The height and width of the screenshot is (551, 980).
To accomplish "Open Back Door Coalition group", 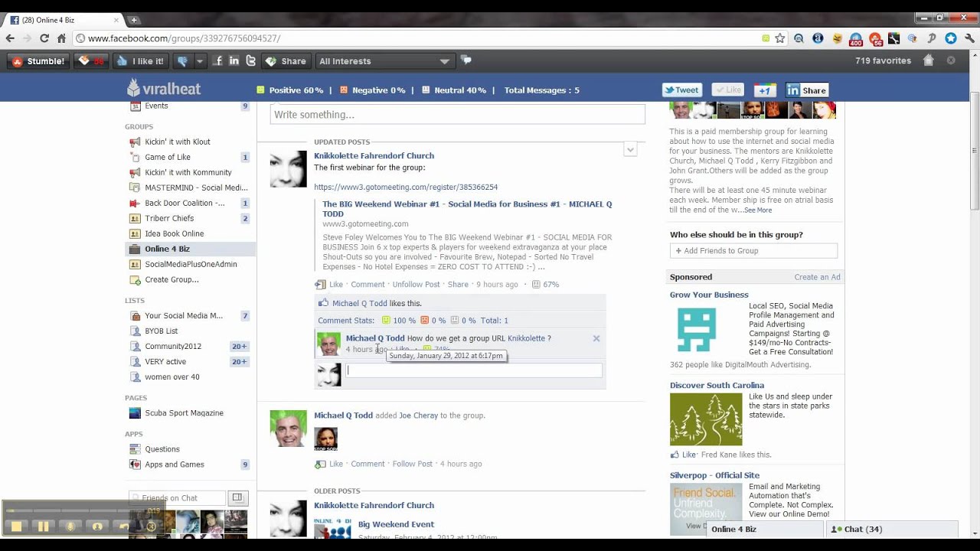I will pos(185,203).
